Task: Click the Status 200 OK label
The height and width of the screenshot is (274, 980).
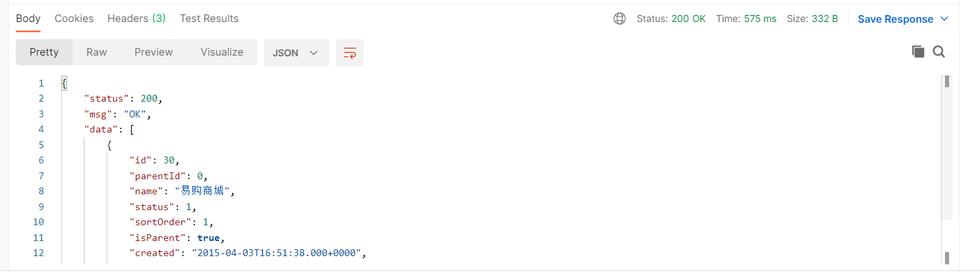Action: click(671, 19)
